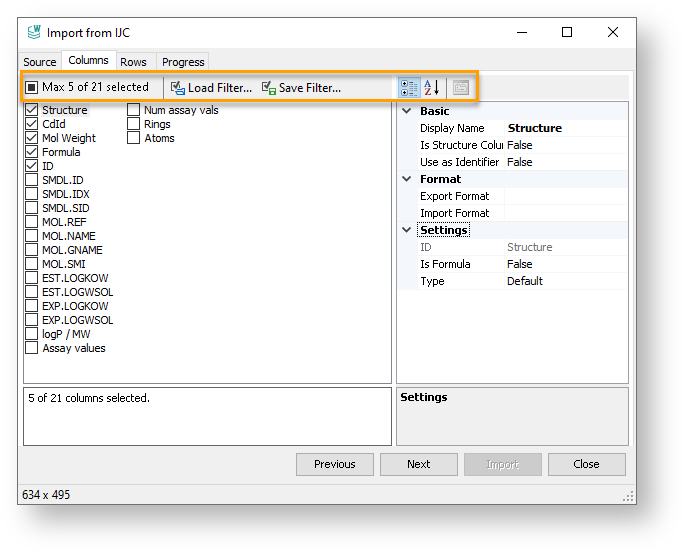The height and width of the screenshot is (553, 685).
Task: Click the Next button
Action: pos(419,464)
